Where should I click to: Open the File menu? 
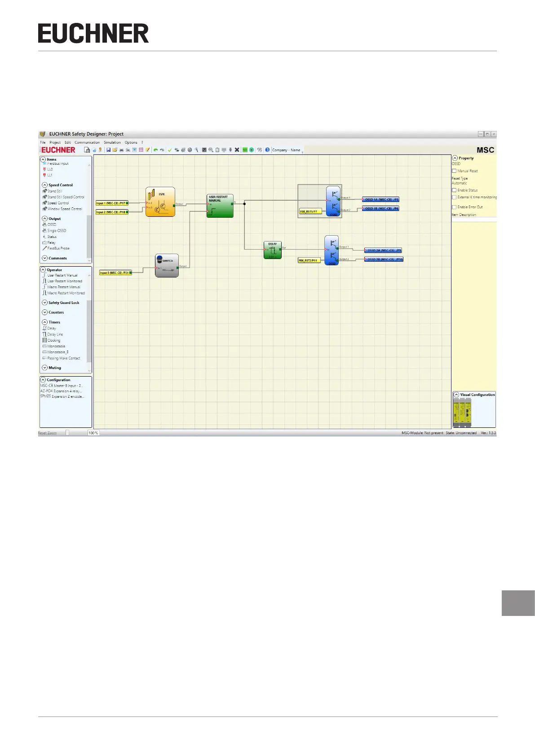pos(43,142)
